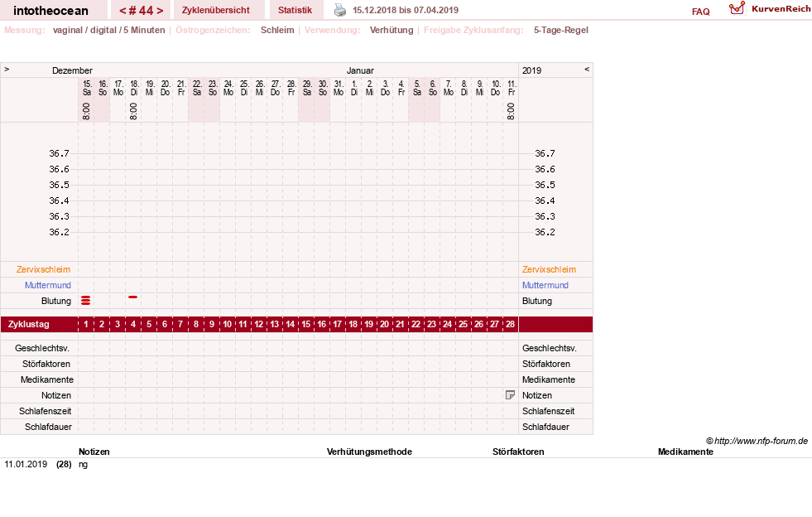Click the left Muttermund label

pyautogui.click(x=48, y=285)
